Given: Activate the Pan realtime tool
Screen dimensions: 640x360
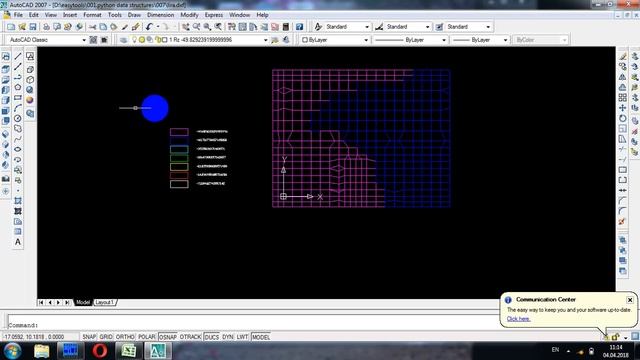Looking at the screenshot, I should point(186,27).
